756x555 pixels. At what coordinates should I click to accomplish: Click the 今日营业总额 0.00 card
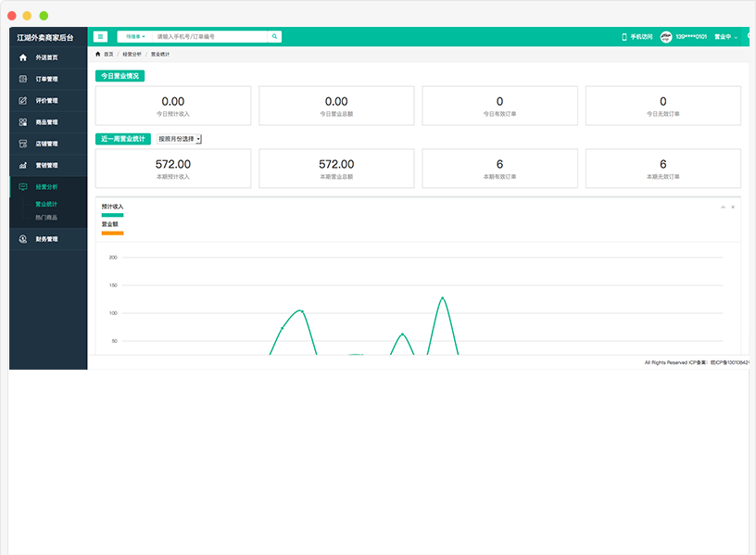pos(336,106)
